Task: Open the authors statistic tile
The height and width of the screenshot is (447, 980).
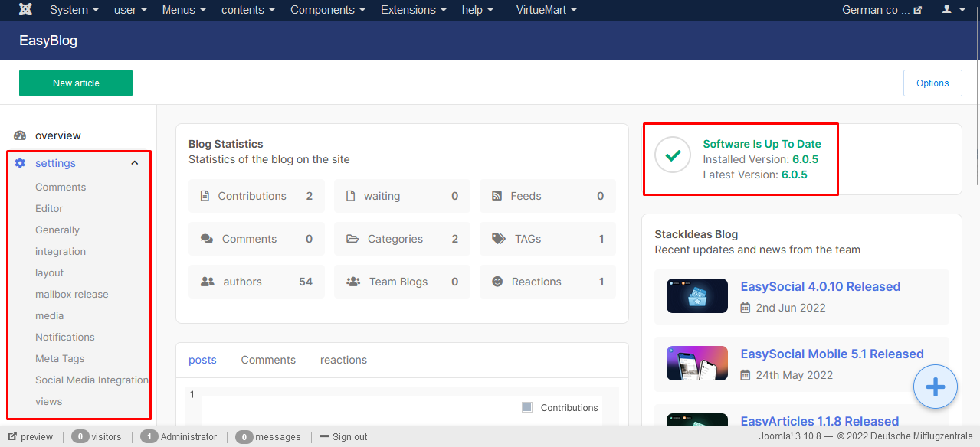Action: tap(257, 282)
